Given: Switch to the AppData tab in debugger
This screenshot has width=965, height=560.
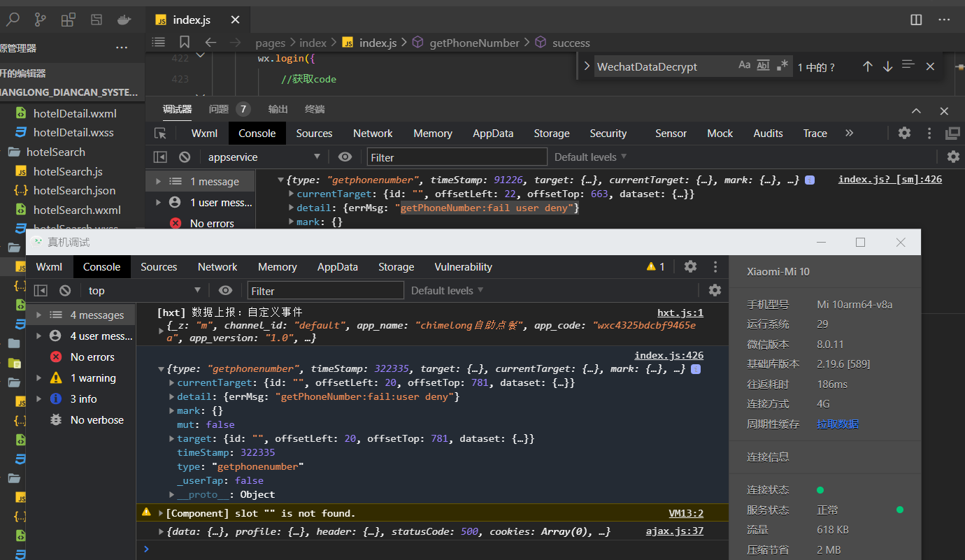Looking at the screenshot, I should (493, 134).
